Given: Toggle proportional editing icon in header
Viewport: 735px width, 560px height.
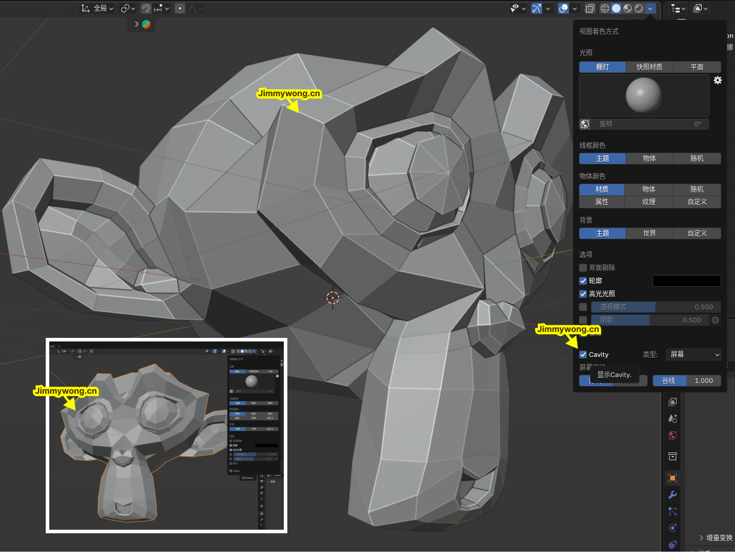Looking at the screenshot, I should [180, 8].
